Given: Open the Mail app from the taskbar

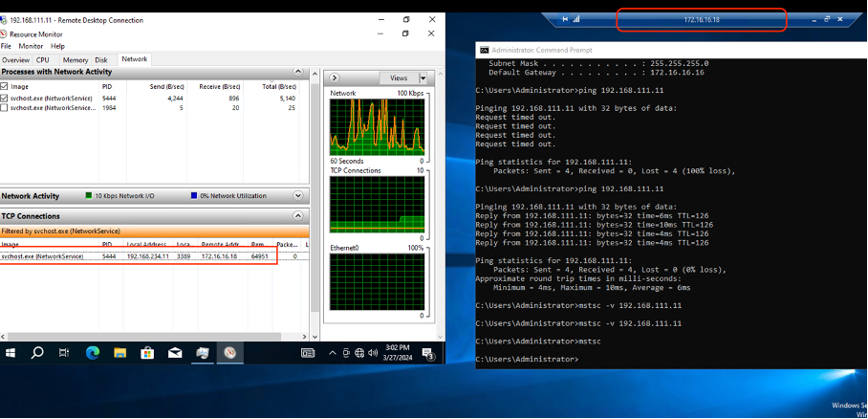Looking at the screenshot, I should coord(176,352).
